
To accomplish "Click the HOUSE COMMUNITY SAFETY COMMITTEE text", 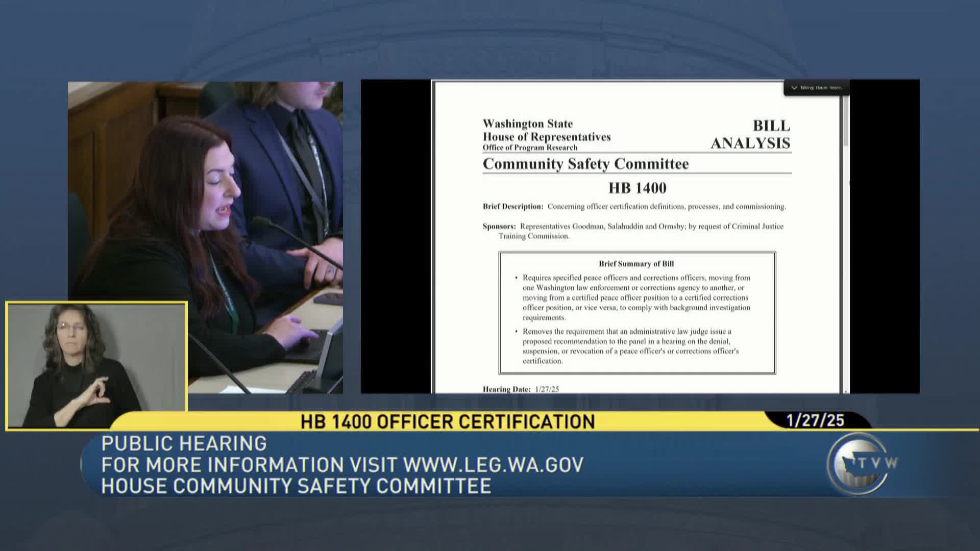I will tap(295, 486).
